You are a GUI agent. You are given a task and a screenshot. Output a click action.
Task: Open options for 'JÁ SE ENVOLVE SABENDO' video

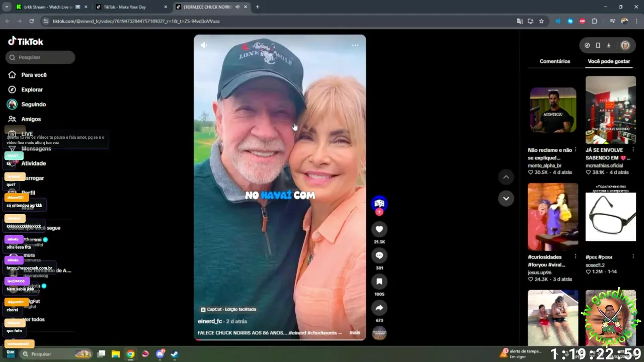coord(633,150)
